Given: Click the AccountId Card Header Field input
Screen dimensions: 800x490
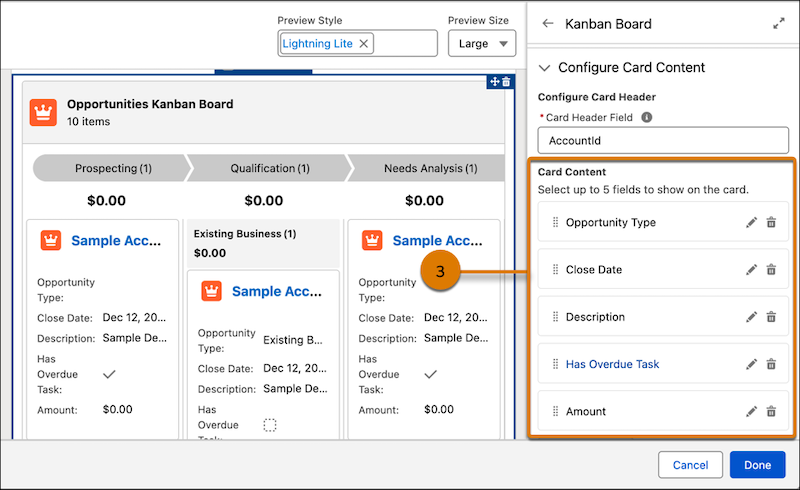Looking at the screenshot, I should click(x=663, y=141).
